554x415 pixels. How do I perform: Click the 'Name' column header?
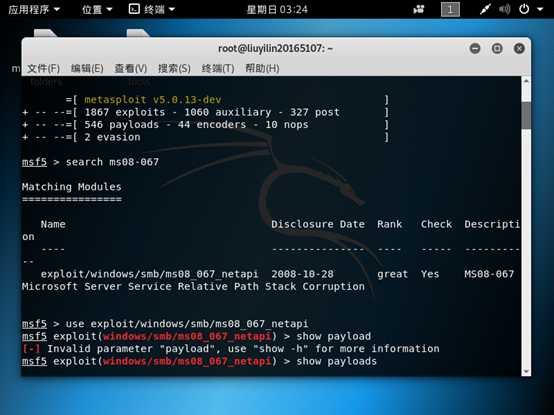(53, 224)
